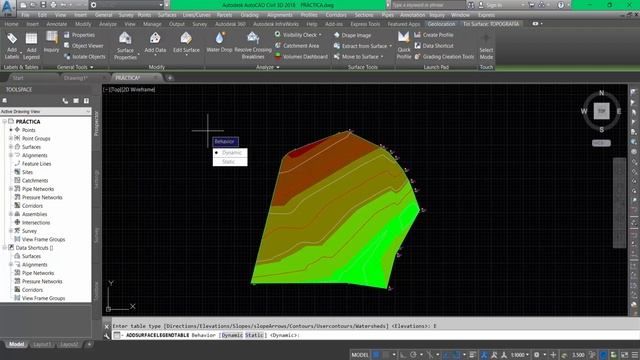Screen dimensions: 640x360
Task: Click the Static option in the command line
Action: (x=254, y=335)
